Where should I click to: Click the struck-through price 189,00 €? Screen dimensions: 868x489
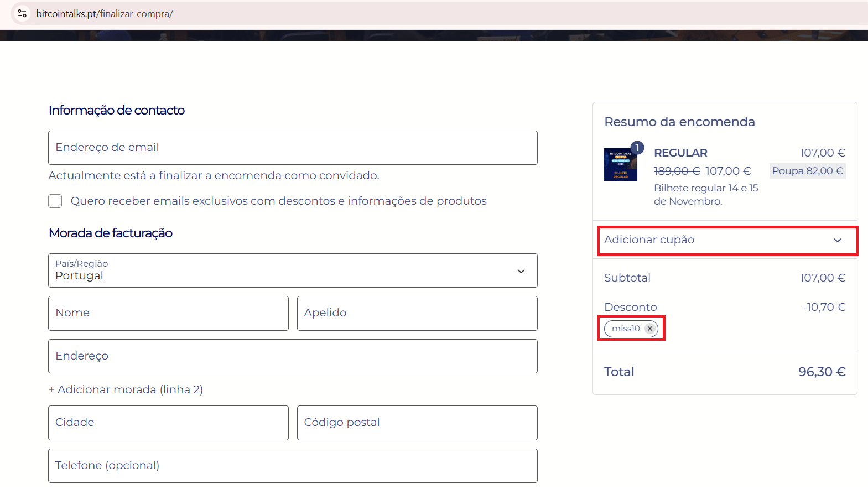pos(677,171)
